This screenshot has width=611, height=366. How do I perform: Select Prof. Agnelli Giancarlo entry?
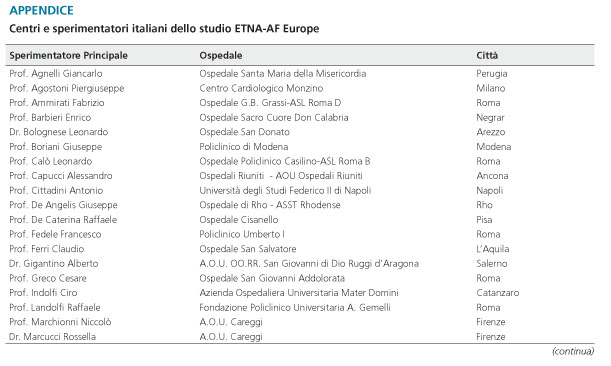point(56,74)
